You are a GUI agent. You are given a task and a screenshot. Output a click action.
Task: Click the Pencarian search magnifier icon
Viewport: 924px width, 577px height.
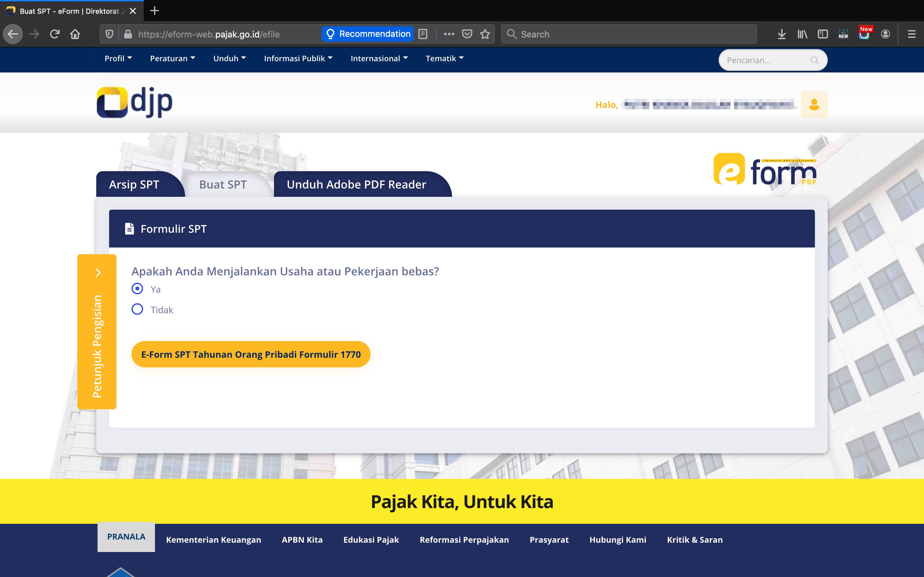pos(814,60)
